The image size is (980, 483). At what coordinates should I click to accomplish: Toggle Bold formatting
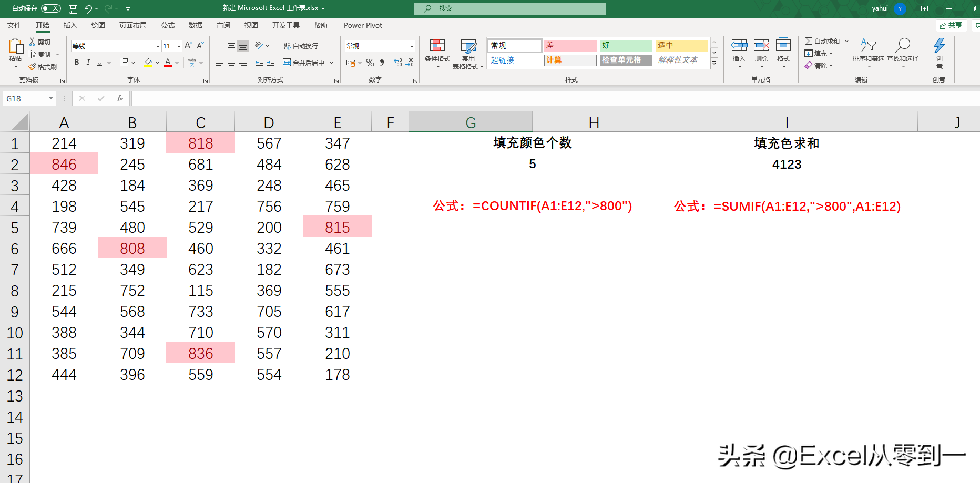(x=77, y=63)
